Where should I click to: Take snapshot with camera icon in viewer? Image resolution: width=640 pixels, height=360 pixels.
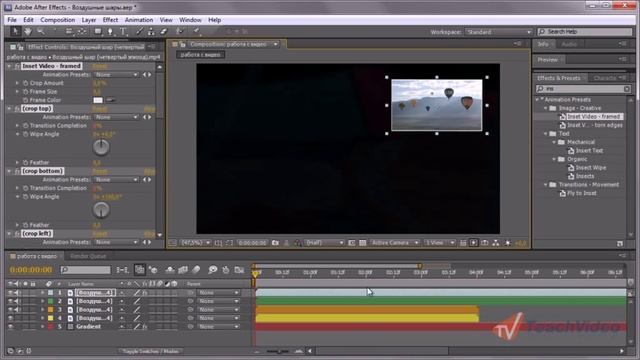click(276, 243)
